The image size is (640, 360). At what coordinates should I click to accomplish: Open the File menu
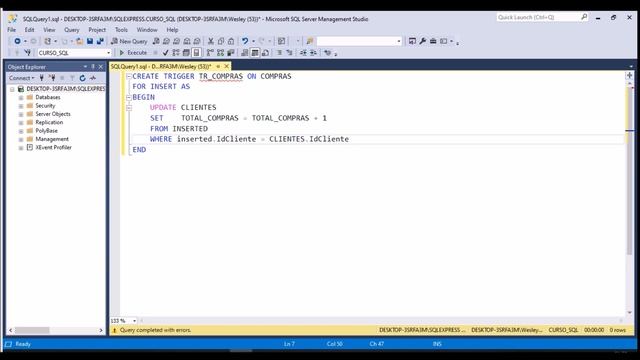tap(11, 30)
